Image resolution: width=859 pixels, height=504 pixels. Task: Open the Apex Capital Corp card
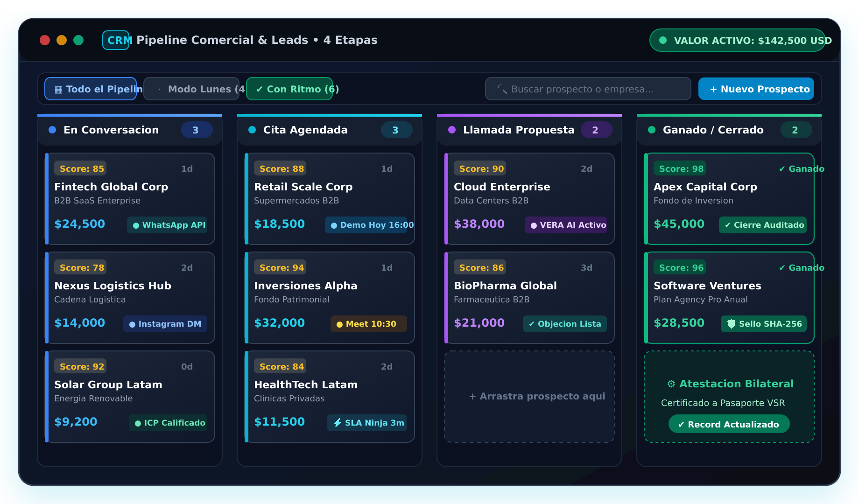729,199
